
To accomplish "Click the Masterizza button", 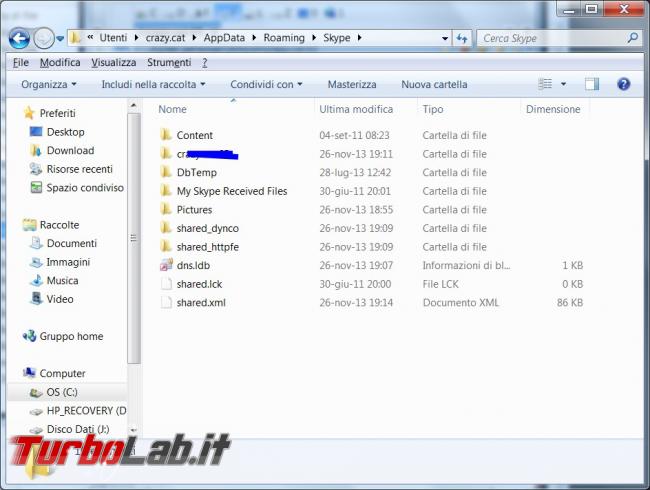I will (352, 85).
